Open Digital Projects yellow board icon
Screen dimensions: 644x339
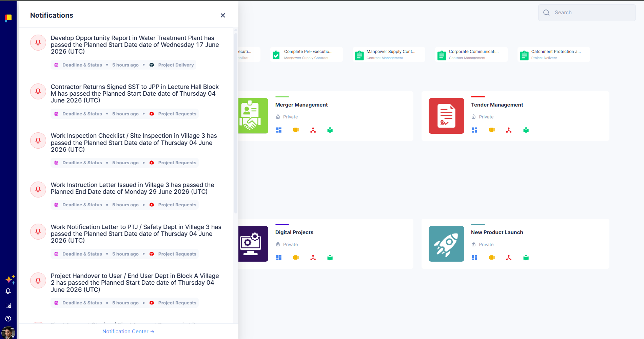[296, 258]
